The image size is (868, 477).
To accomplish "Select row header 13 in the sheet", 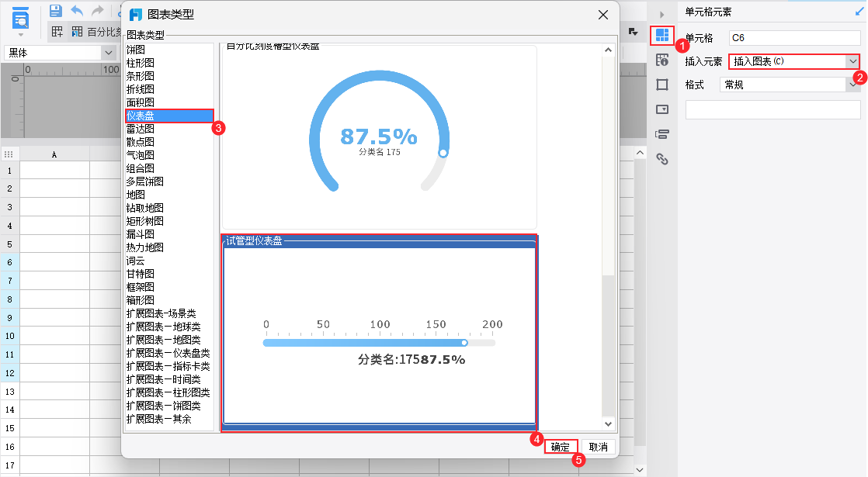I will tap(10, 392).
